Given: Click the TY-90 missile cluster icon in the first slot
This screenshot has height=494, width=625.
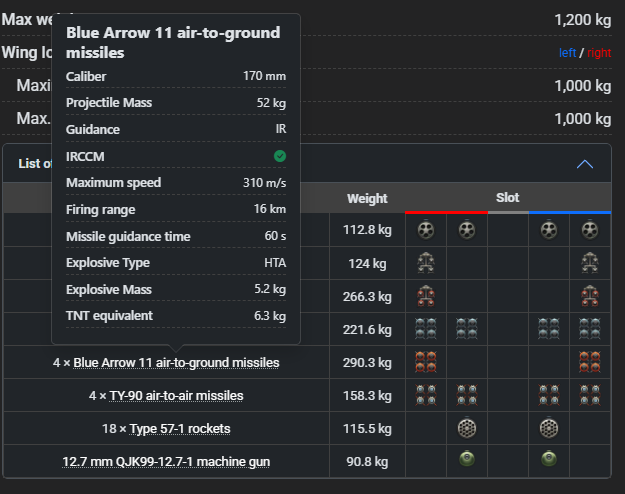Looking at the screenshot, I should [426, 395].
